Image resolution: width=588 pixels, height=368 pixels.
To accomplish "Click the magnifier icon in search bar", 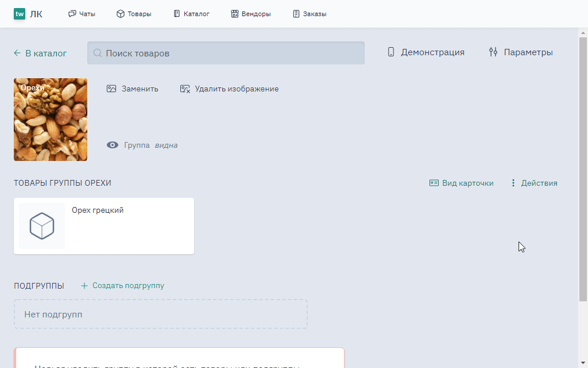I will click(98, 53).
